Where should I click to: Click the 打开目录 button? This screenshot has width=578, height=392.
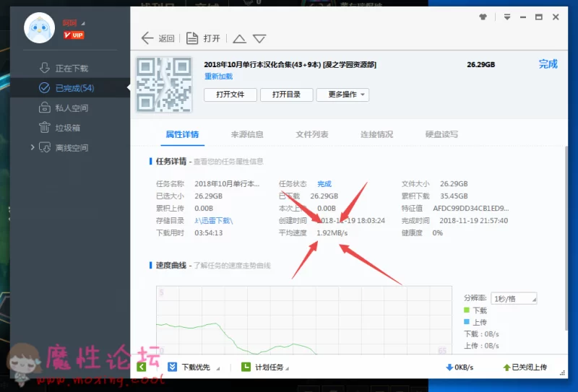coord(286,95)
